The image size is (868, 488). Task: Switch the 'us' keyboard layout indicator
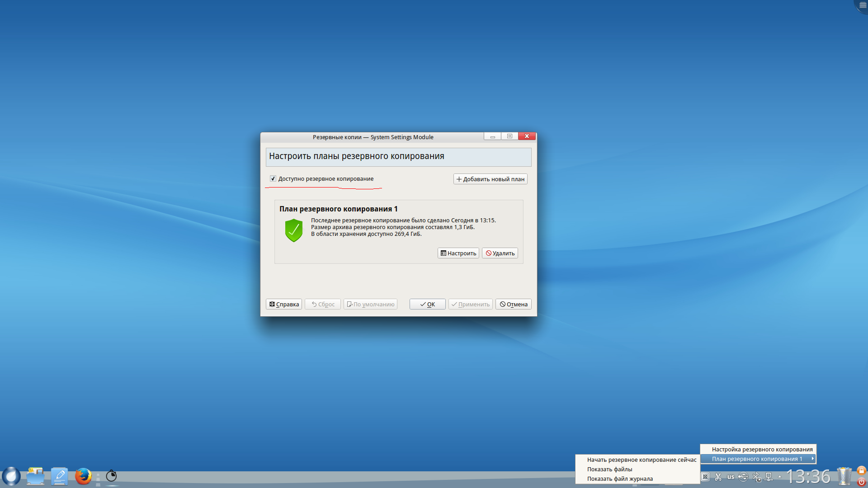click(731, 477)
